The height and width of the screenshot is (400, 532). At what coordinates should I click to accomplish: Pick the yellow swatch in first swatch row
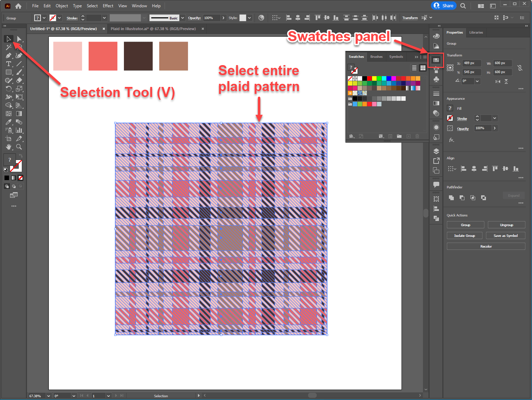[374, 79]
